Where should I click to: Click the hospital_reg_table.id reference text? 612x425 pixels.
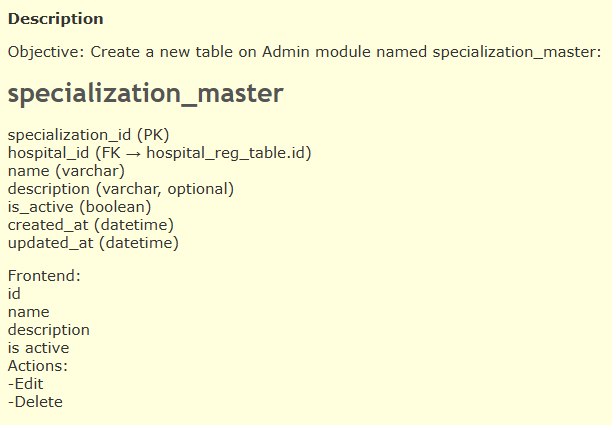pyautogui.click(x=227, y=153)
